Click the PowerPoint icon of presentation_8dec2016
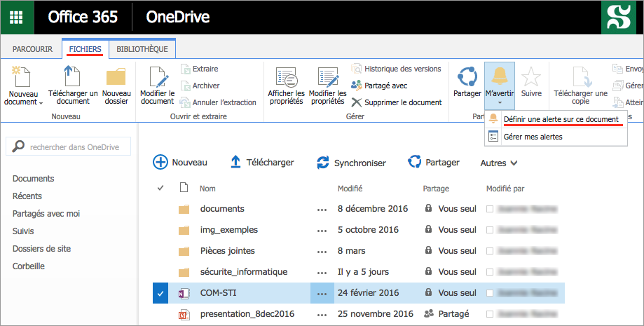The height and width of the screenshot is (326, 644). click(x=184, y=315)
